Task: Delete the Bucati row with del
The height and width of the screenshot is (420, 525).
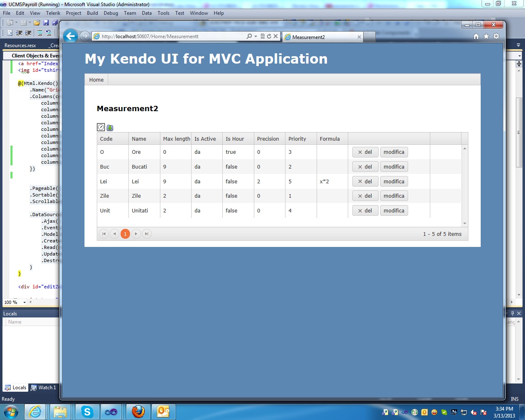Action: pyautogui.click(x=365, y=167)
